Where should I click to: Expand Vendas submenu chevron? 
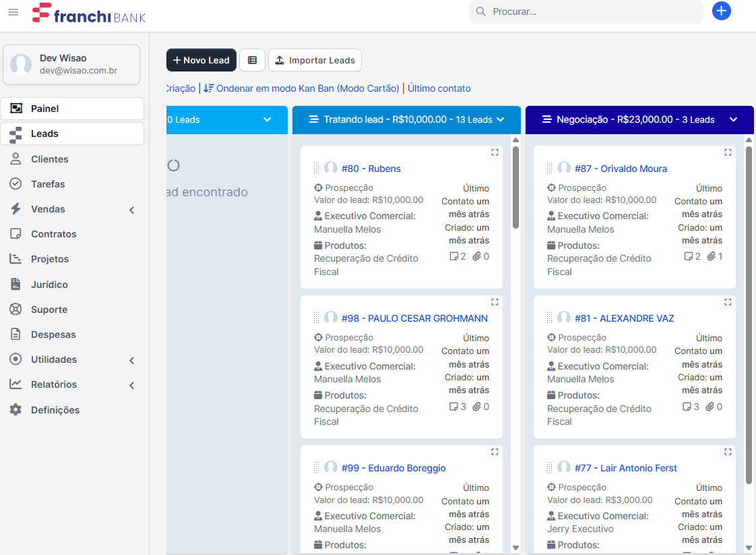(131, 210)
